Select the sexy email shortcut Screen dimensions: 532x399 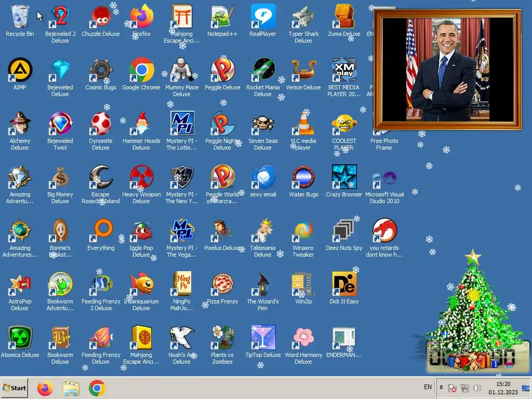pos(262,177)
